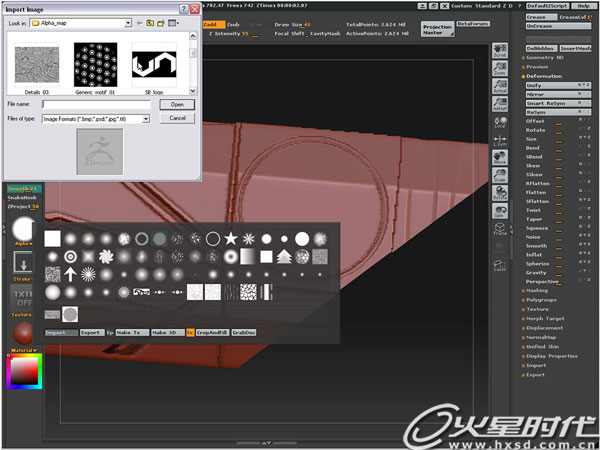600x450 pixels.
Task: Collapse the Deformation section
Action: pos(544,76)
